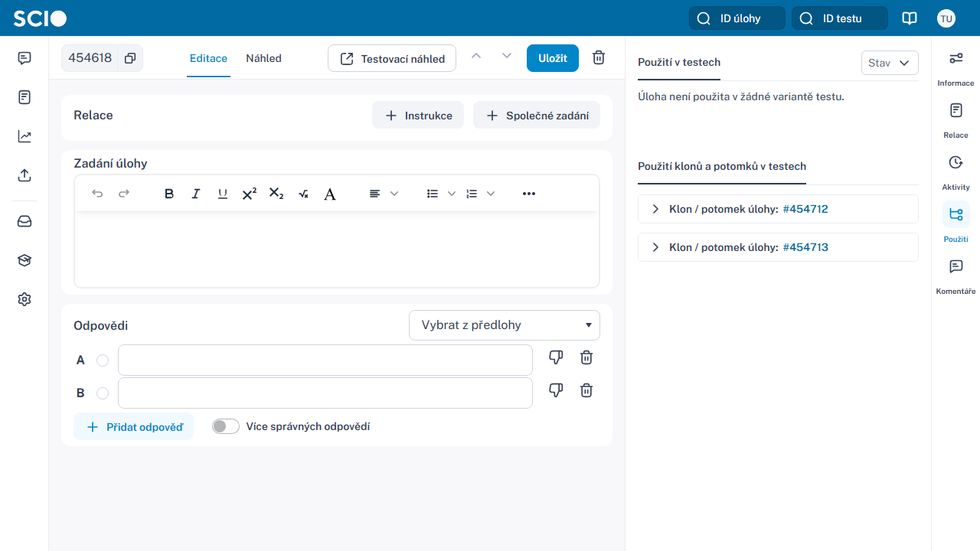Toggle bold formatting
The width and height of the screenshot is (980, 551).
pyautogui.click(x=169, y=194)
